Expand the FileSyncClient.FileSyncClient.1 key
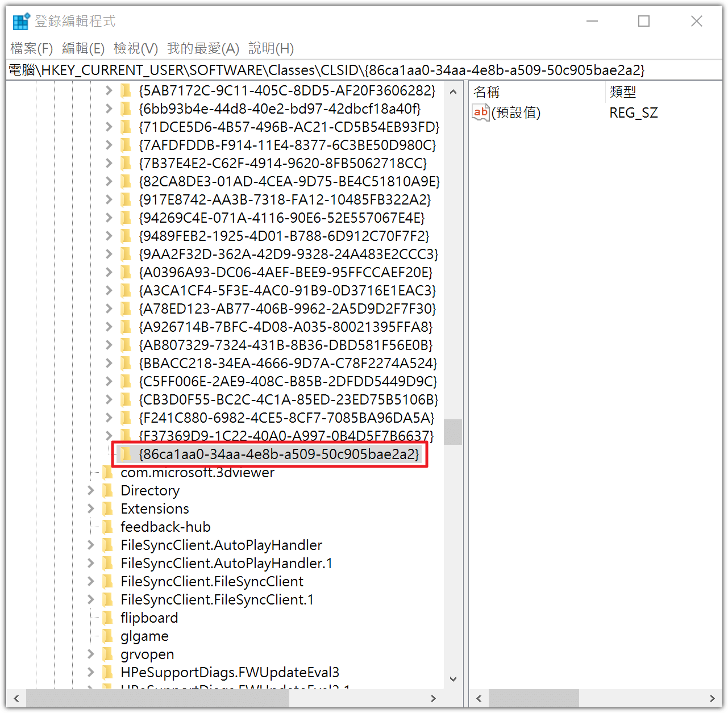Viewport: 728px width, 713px height. (91, 599)
